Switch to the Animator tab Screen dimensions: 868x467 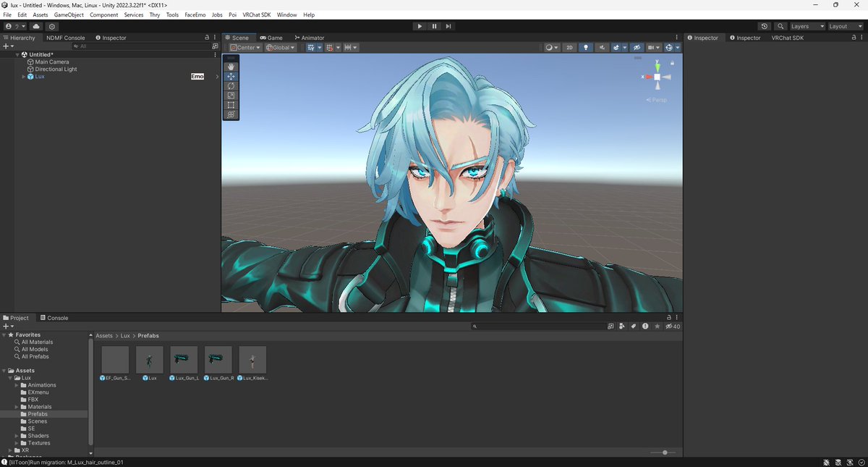(x=310, y=38)
